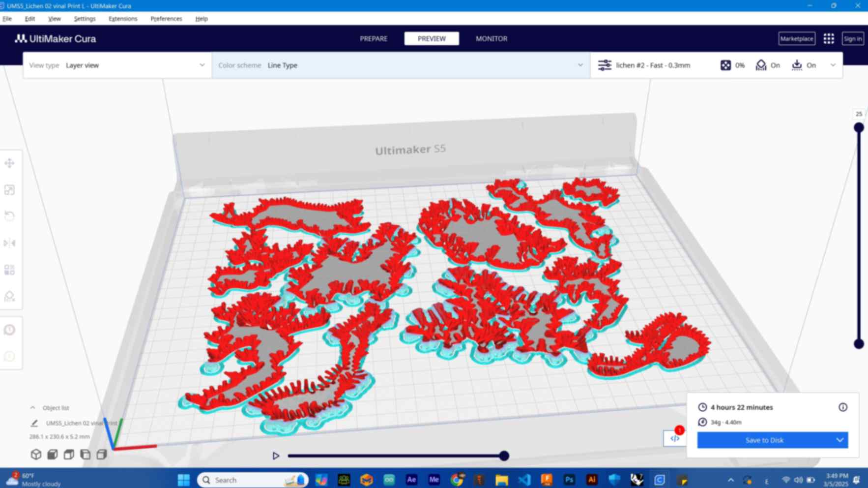Open 3D perspective view icon
The height and width of the screenshot is (488, 868).
coord(36,454)
